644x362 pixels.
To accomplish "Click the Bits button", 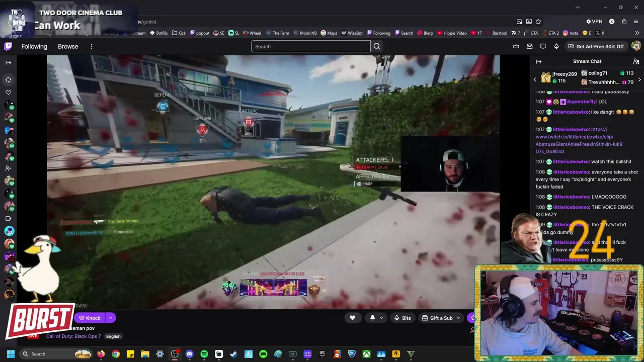I will click(x=402, y=318).
